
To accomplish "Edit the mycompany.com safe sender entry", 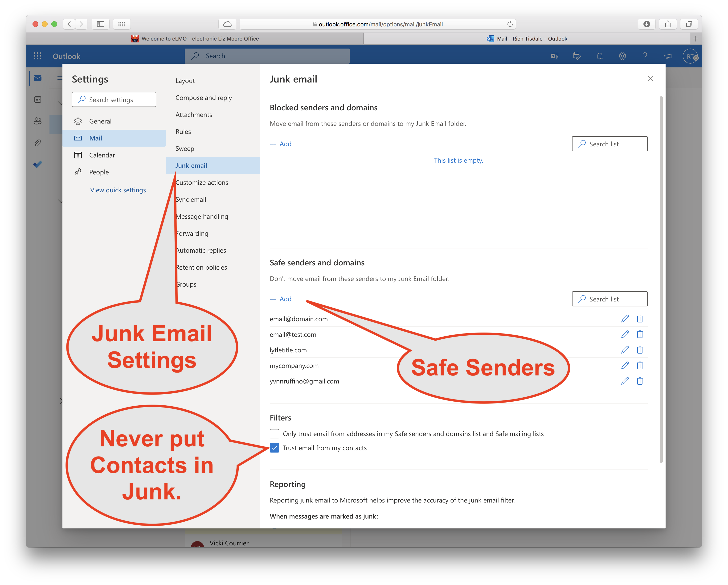I will tap(625, 366).
